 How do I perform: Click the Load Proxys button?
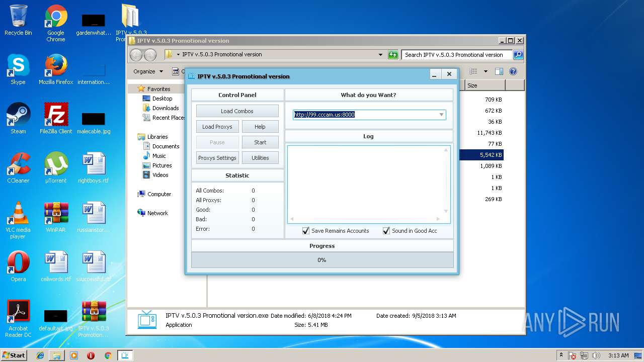217,127
